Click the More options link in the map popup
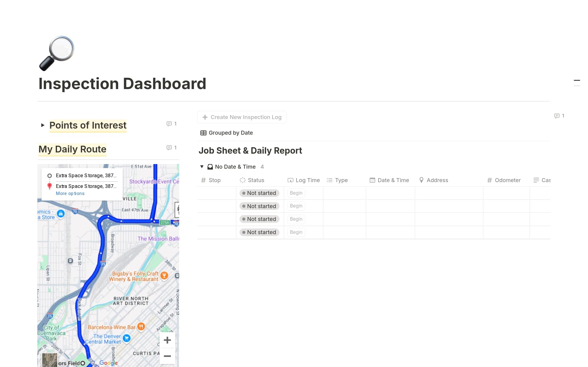 [x=70, y=193]
